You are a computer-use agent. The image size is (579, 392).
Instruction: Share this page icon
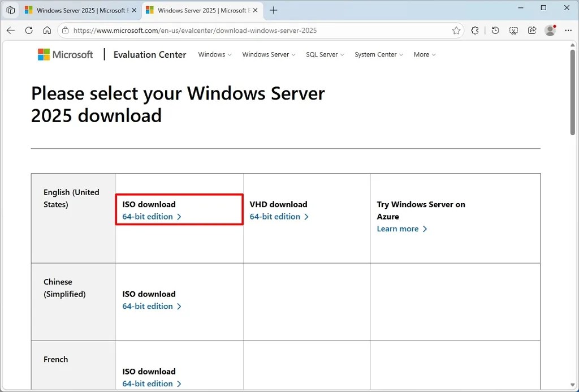tap(532, 31)
